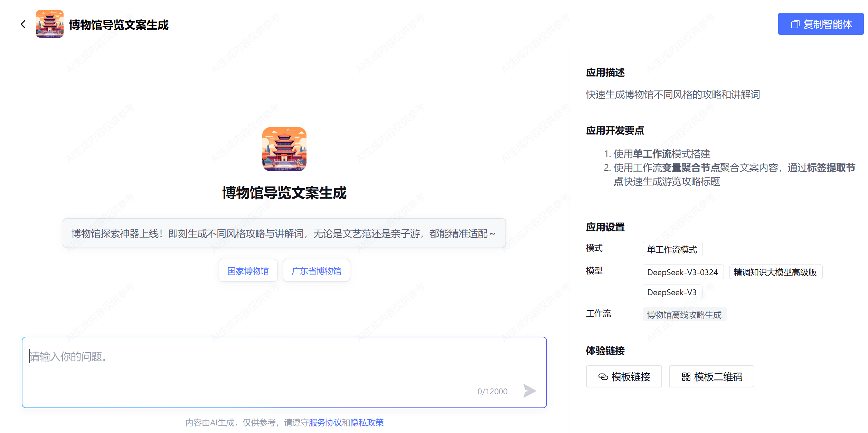Open the 服务协议 link
The image size is (868, 433).
tap(325, 423)
